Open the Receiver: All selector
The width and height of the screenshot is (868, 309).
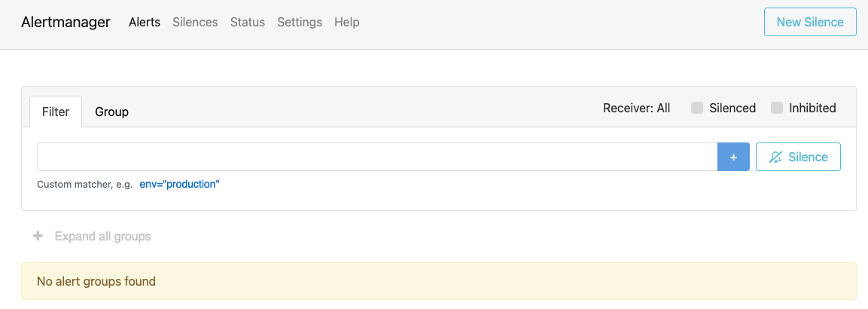636,108
